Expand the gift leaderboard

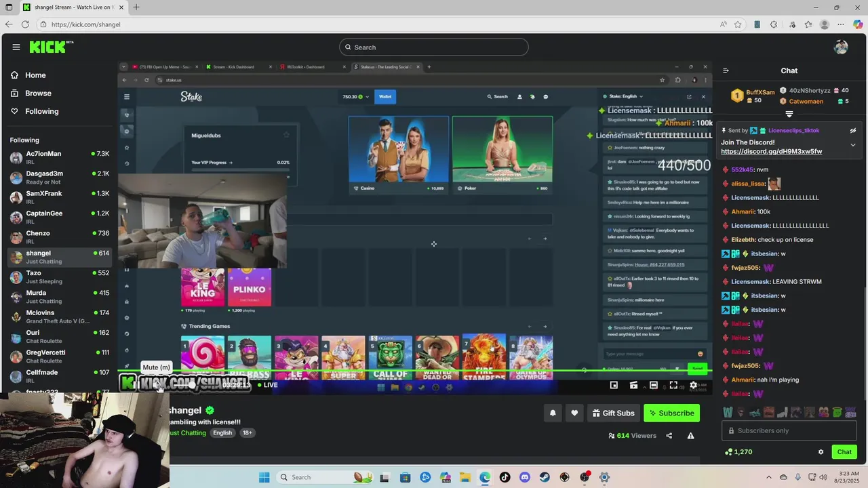click(789, 114)
